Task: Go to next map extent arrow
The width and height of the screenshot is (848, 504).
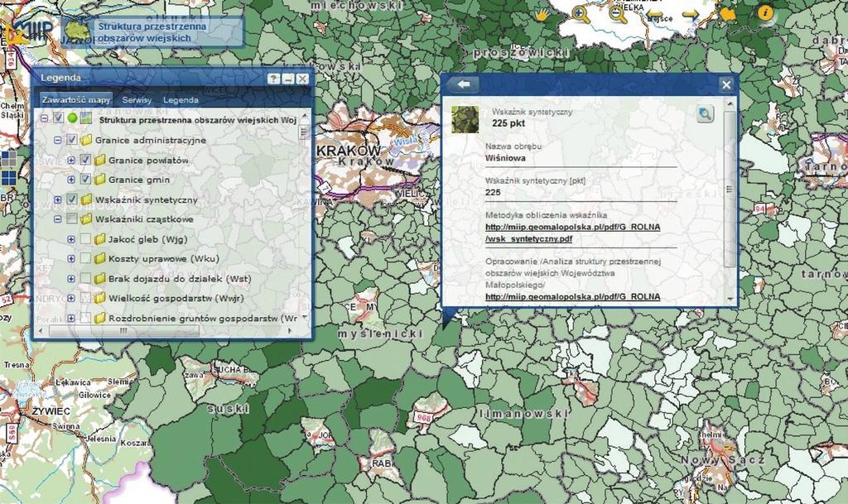Action: (691, 15)
